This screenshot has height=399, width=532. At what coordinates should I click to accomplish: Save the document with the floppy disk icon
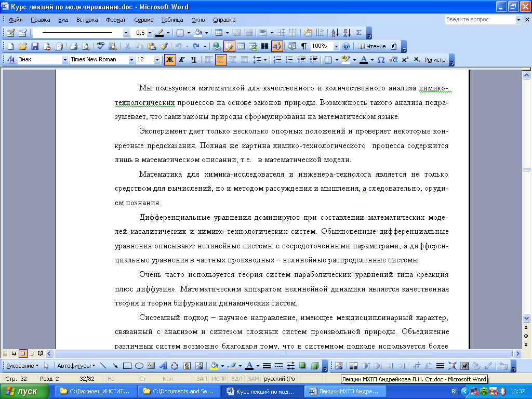[x=35, y=46]
